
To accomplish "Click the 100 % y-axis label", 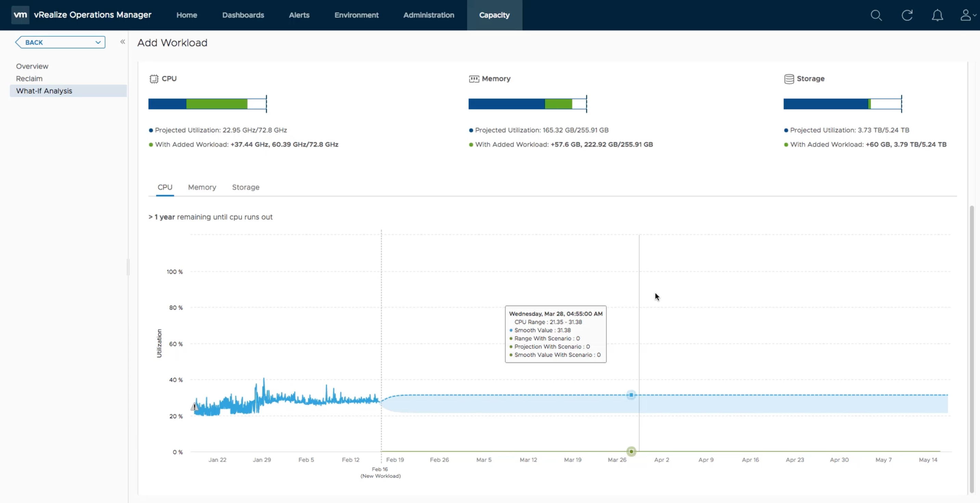I will point(174,272).
